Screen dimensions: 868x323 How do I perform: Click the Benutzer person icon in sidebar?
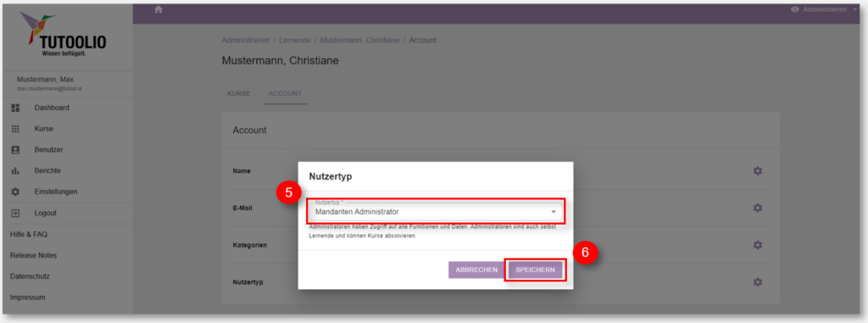coord(15,149)
